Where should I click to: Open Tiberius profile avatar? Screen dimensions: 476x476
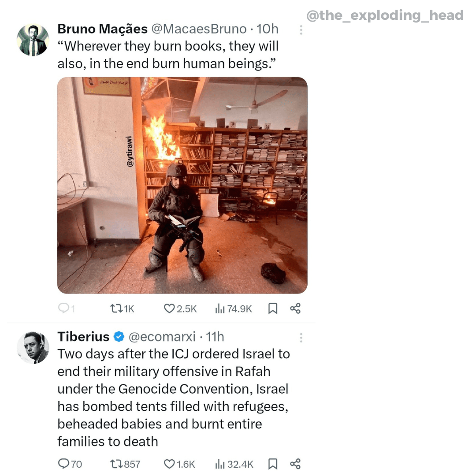pyautogui.click(x=33, y=348)
